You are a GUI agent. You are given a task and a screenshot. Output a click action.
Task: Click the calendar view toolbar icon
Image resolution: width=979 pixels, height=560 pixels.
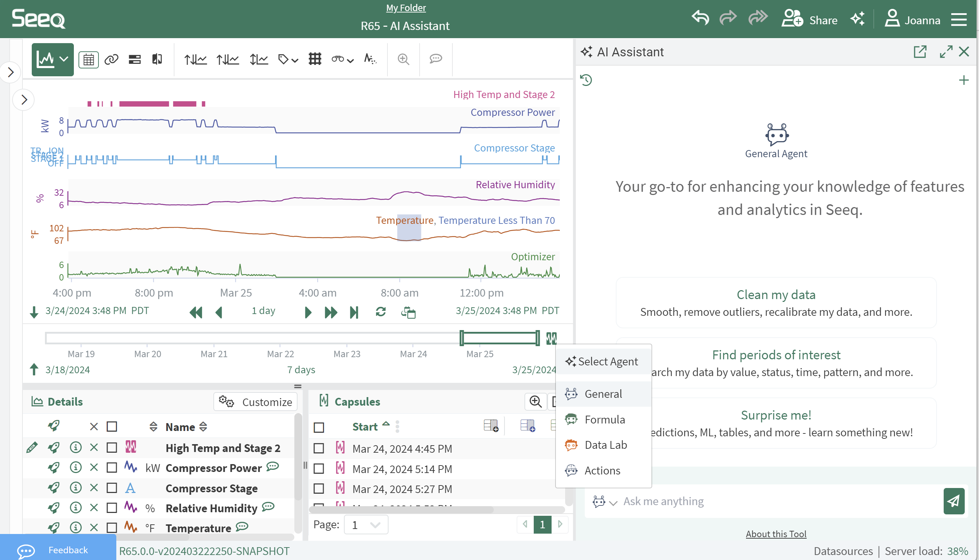click(x=88, y=59)
